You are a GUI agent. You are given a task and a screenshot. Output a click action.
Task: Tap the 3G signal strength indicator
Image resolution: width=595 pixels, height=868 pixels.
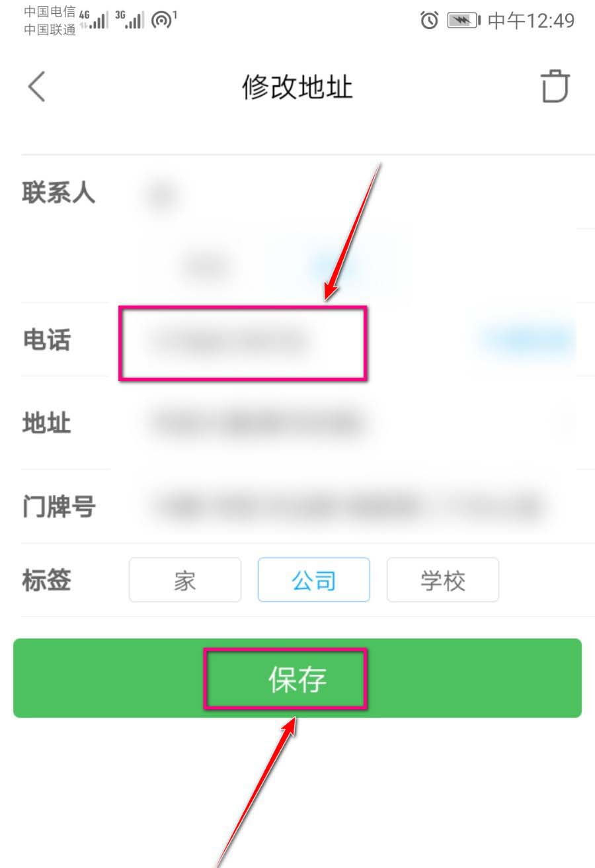click(130, 19)
